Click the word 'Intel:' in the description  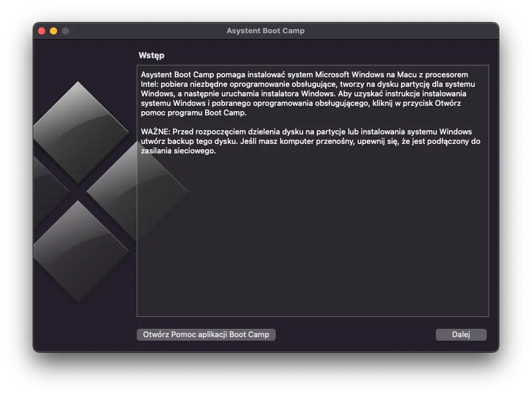[x=150, y=84]
